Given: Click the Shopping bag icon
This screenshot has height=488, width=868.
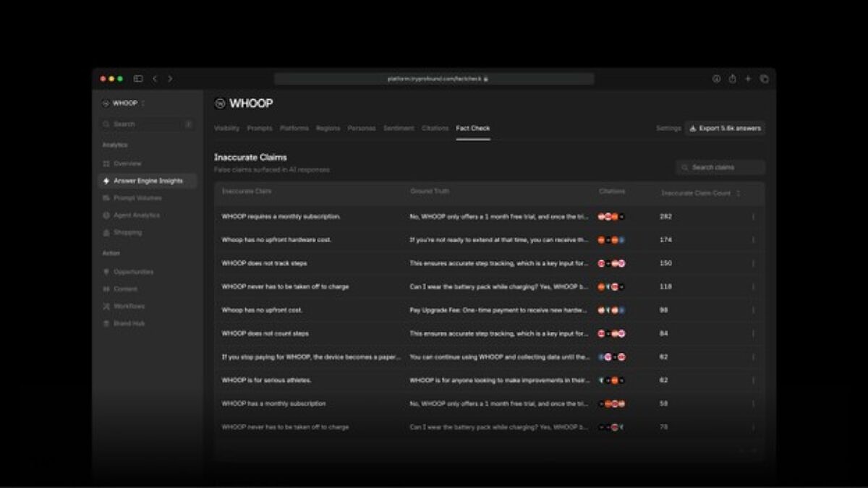Looking at the screenshot, I should point(106,233).
